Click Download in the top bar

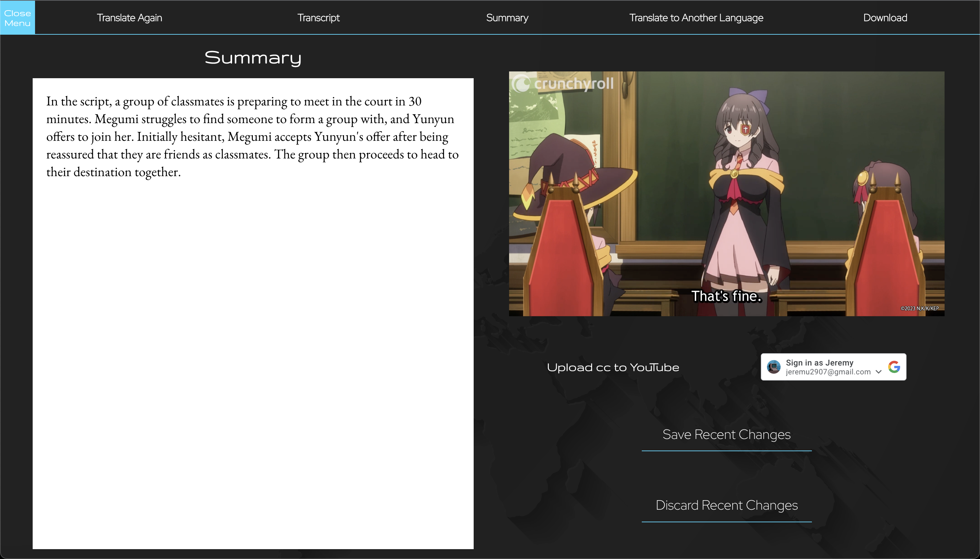pyautogui.click(x=885, y=18)
